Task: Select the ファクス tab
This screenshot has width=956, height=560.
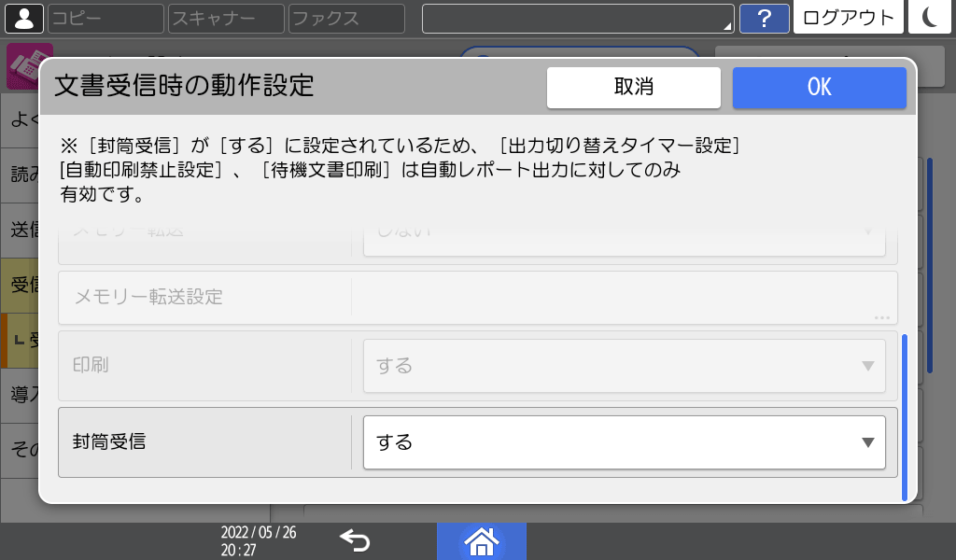Action: click(345, 18)
